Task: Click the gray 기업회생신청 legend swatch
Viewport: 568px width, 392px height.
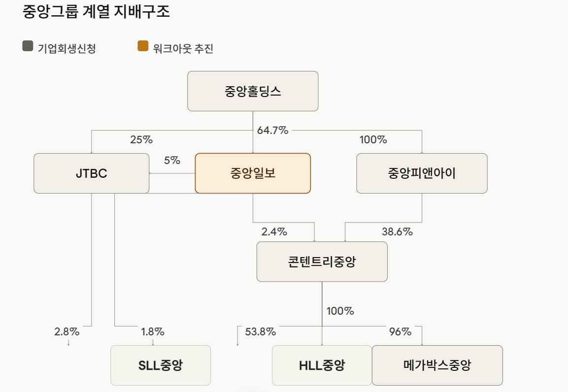Action: [28, 46]
